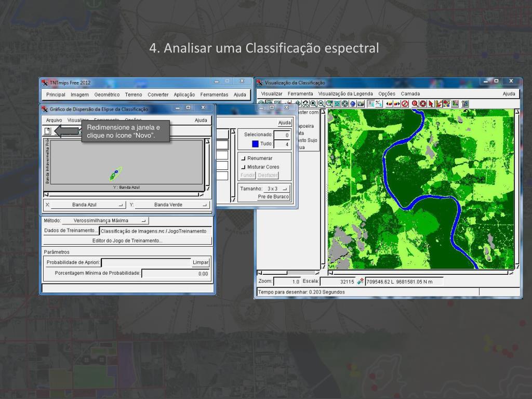Click the Pre de Buraco button

tap(273, 197)
